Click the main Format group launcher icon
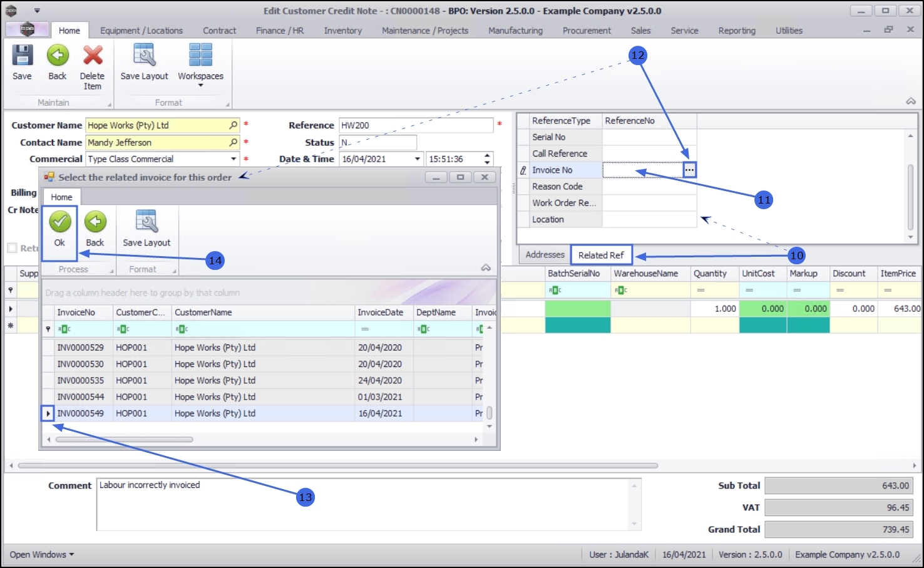Image resolution: width=924 pixels, height=568 pixels. pos(227,105)
